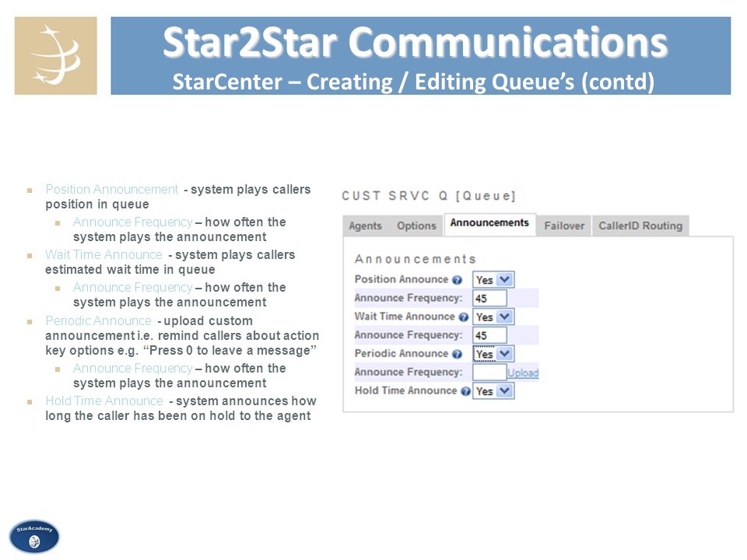Click the 'Hold Time Announce' bullet heading

104,401
